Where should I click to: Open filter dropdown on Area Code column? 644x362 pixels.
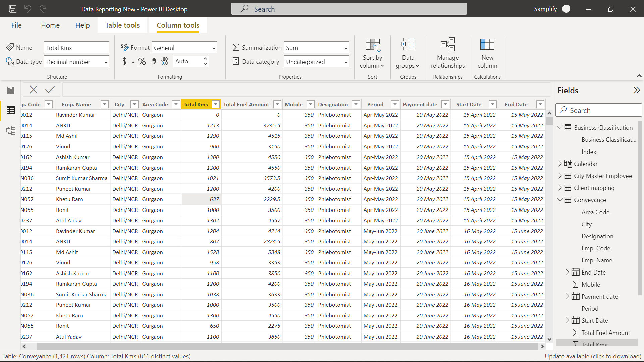[176, 104]
